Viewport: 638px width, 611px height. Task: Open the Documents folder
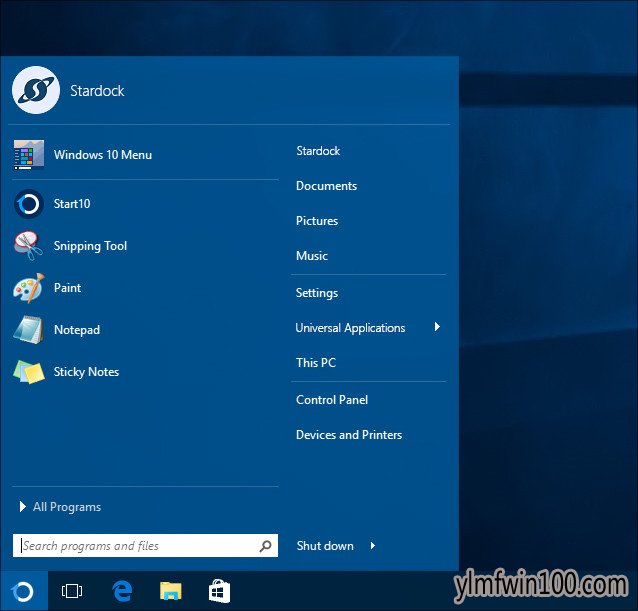[x=326, y=186]
